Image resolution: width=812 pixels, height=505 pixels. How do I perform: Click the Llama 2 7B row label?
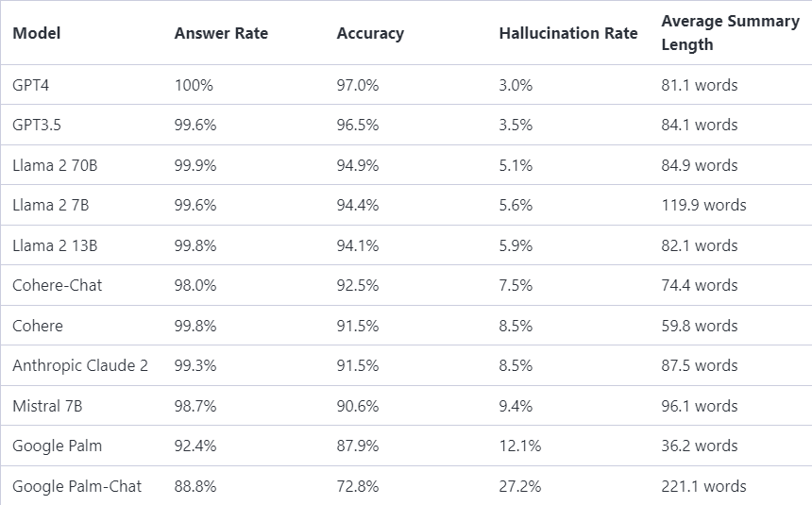[x=51, y=205]
